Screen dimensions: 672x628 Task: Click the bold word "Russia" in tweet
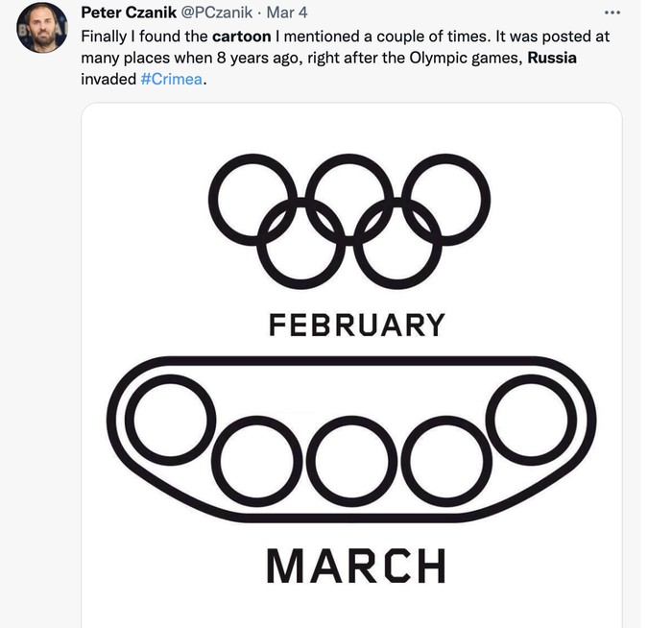(x=552, y=58)
